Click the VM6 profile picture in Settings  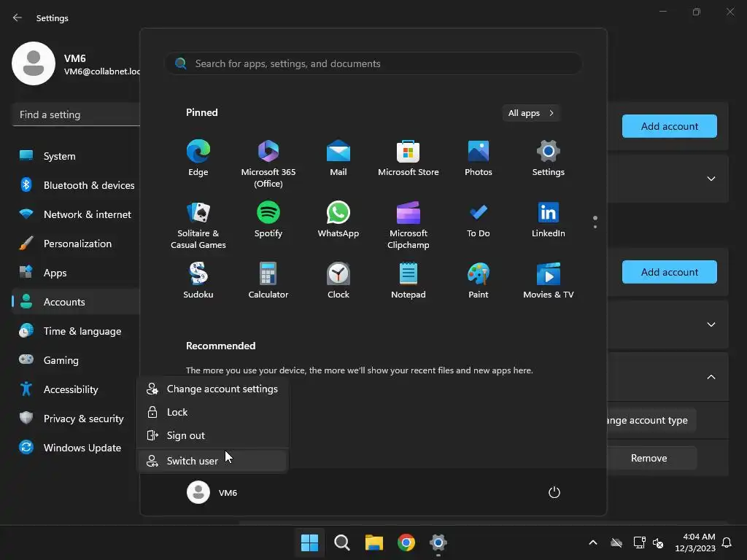[x=34, y=64]
